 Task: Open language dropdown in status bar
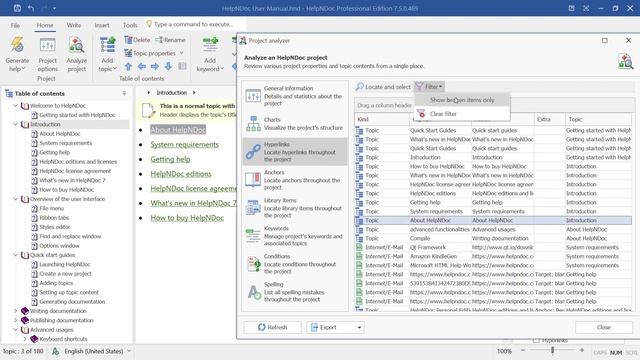129,351
